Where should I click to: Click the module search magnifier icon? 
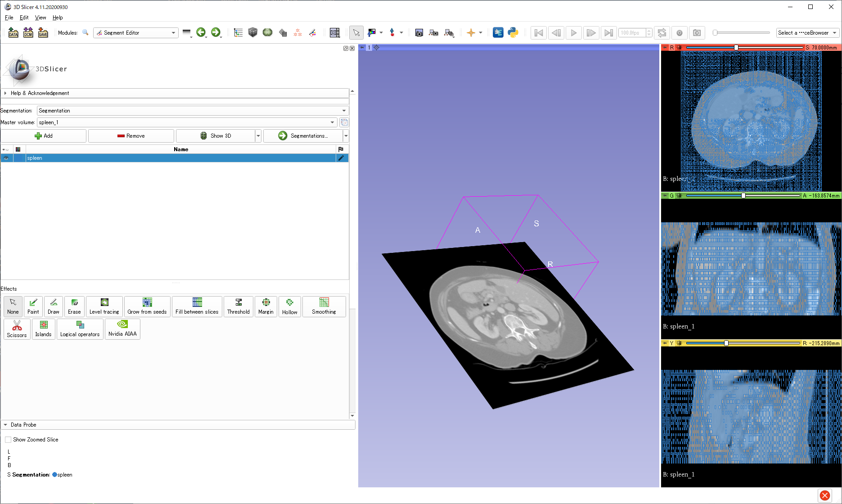point(85,32)
